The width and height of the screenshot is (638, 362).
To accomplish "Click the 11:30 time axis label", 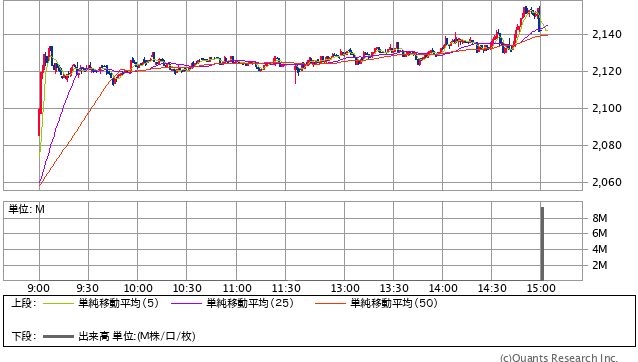I will (286, 288).
